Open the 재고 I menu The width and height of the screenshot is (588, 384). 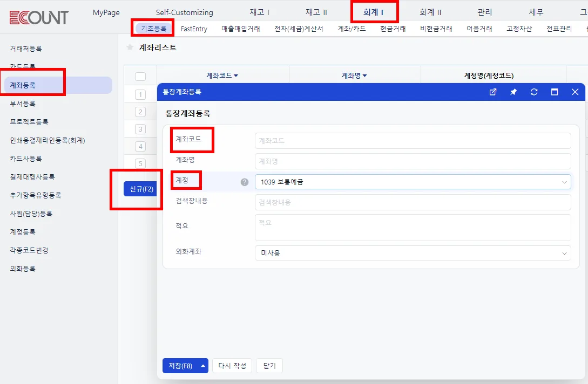pos(260,12)
